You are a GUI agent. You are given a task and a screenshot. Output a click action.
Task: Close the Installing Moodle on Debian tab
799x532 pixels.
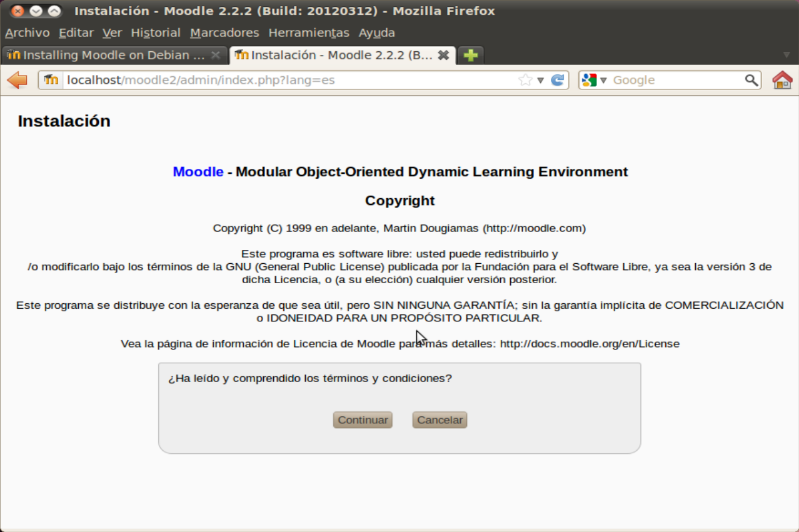(x=215, y=55)
